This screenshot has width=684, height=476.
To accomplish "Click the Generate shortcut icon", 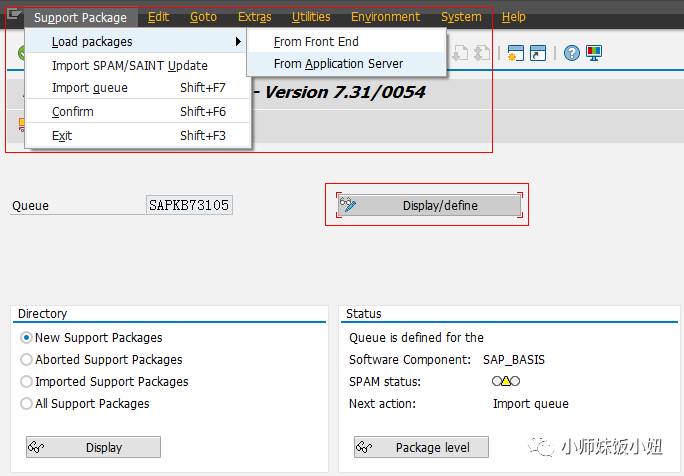I will [538, 53].
